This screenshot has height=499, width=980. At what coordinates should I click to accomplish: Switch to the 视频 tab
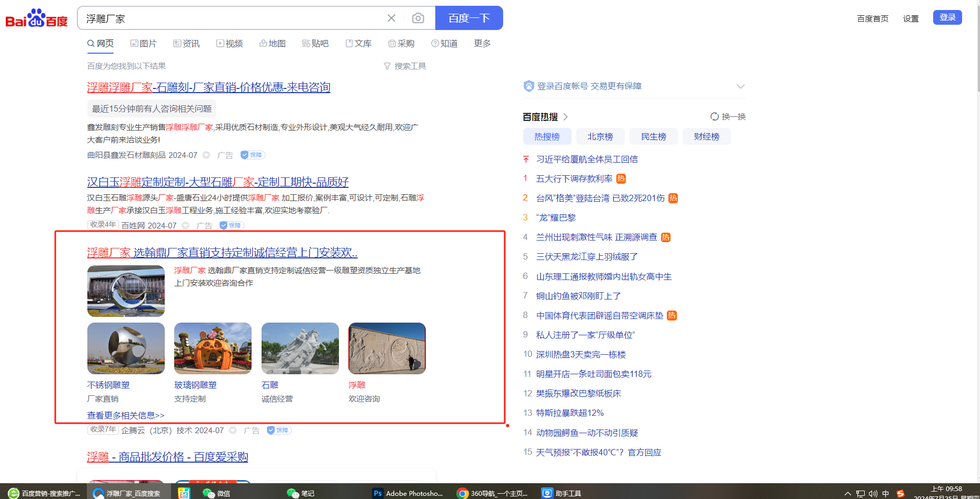point(229,44)
